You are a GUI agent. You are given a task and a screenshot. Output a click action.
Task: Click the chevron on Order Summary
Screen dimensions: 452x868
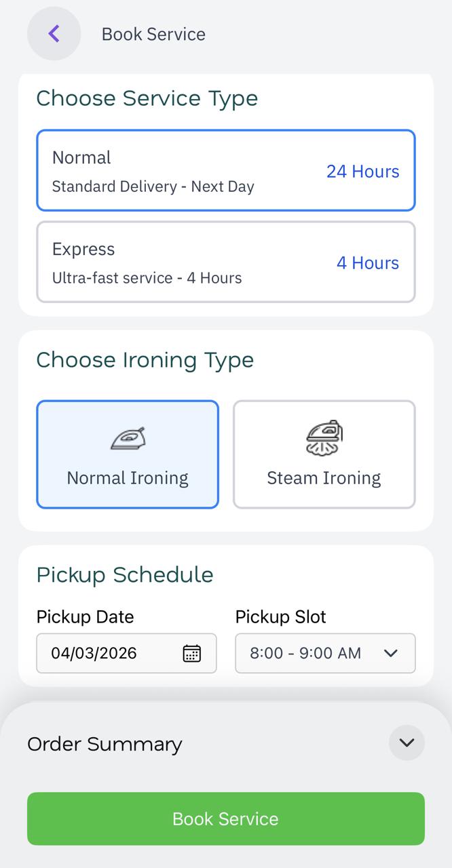(x=407, y=743)
